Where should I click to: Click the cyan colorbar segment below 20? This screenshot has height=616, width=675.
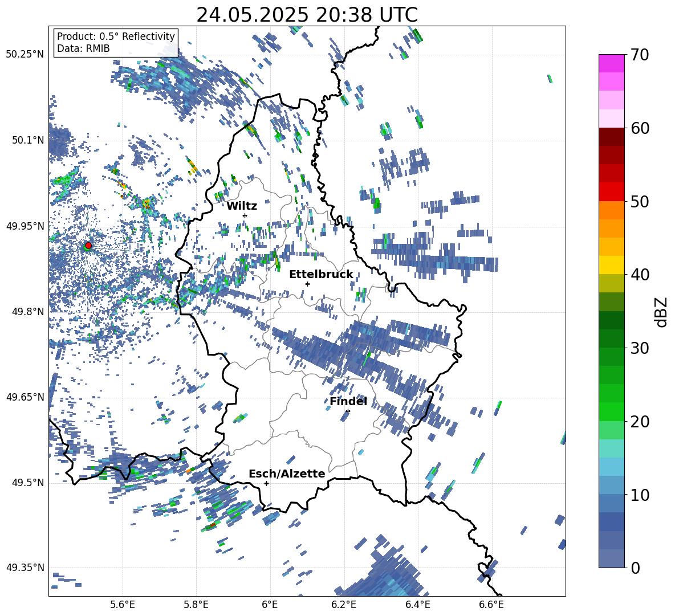click(611, 448)
